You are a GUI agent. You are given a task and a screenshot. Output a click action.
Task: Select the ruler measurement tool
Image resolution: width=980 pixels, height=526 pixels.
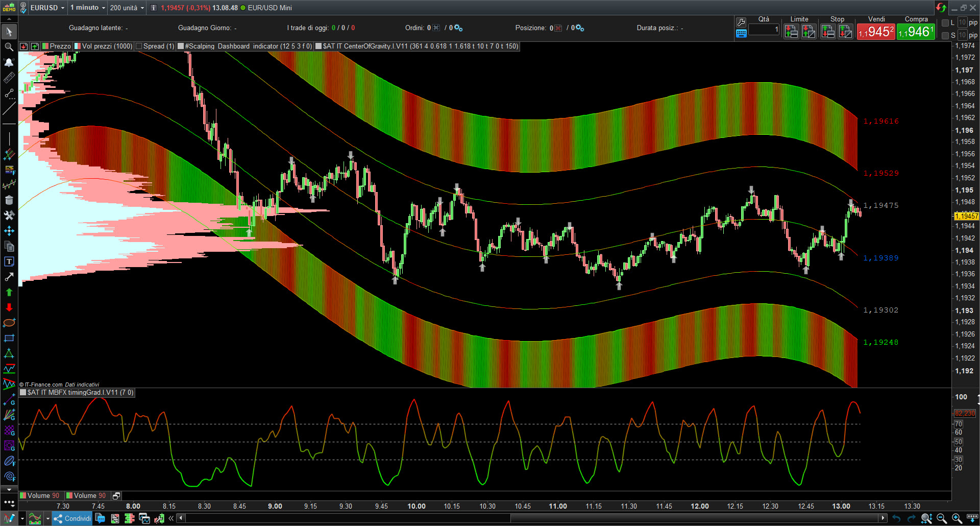9,78
